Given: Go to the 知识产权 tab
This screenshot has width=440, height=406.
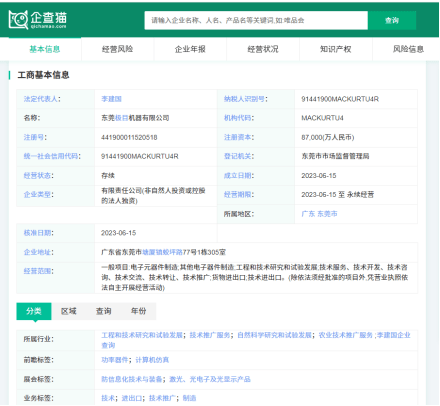Looking at the screenshot, I should pos(336,49).
